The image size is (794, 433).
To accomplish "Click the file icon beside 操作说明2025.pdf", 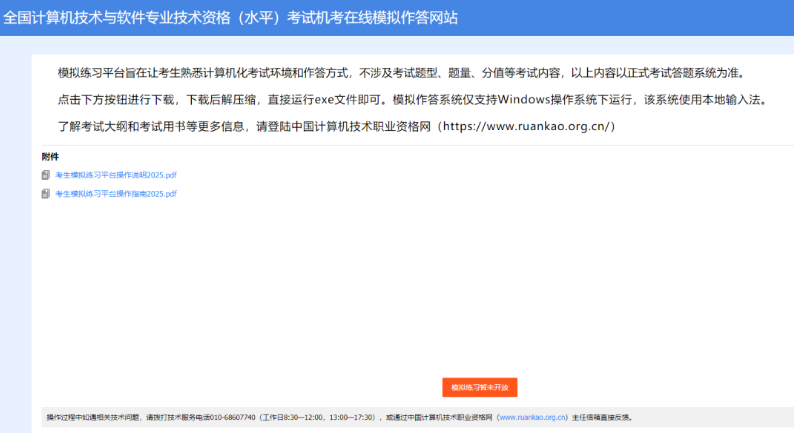I will tap(45, 175).
